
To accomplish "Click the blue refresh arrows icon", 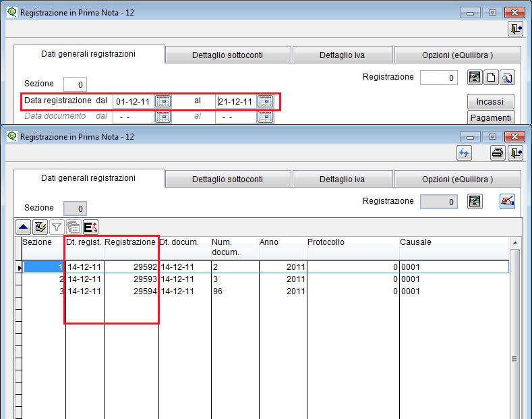I will tap(464, 153).
